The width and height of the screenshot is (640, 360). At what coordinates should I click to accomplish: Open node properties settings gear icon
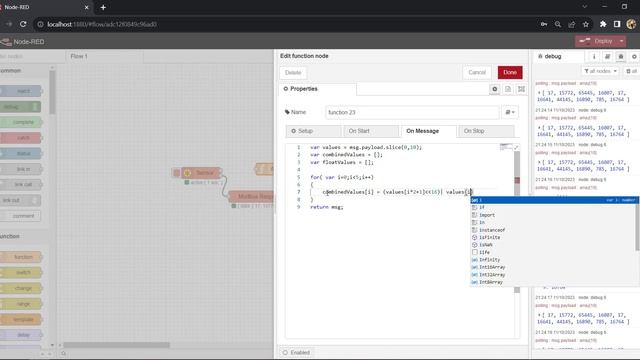point(495,89)
